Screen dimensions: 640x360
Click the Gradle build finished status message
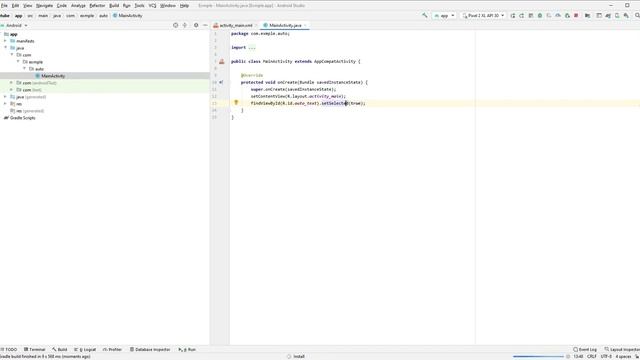(45, 357)
